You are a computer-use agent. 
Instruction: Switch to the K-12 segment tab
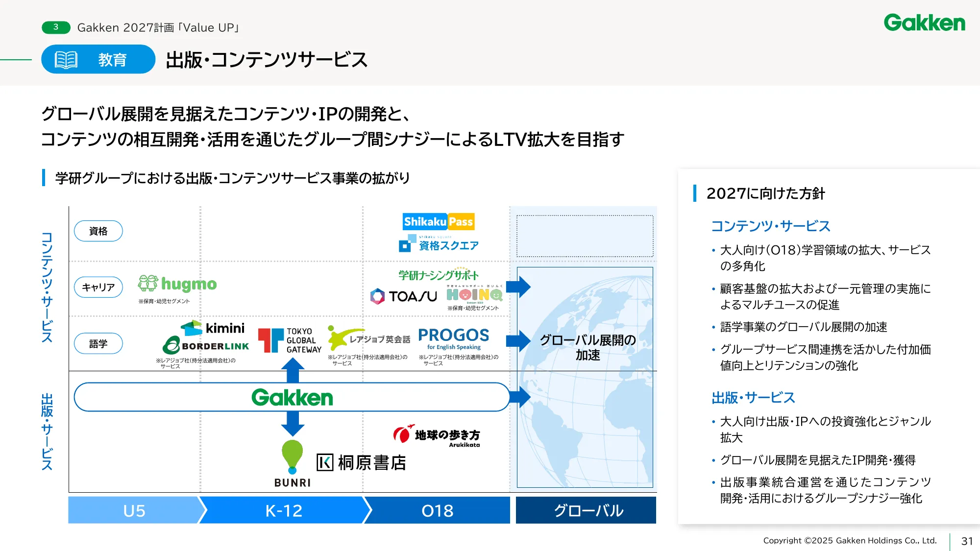tap(283, 510)
